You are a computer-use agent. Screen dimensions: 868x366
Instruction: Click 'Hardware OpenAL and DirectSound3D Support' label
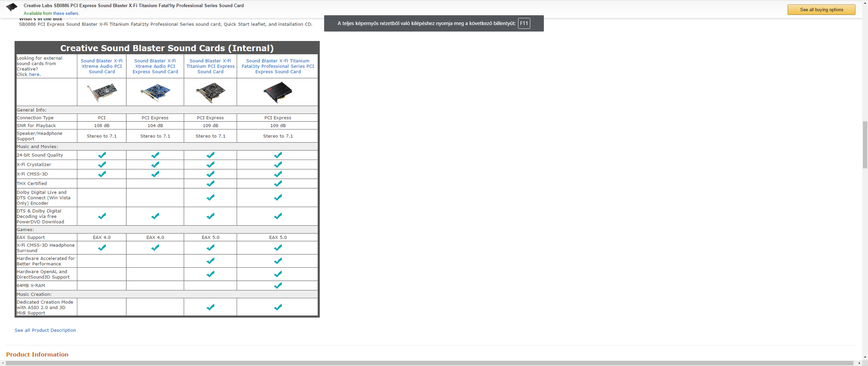point(43,274)
